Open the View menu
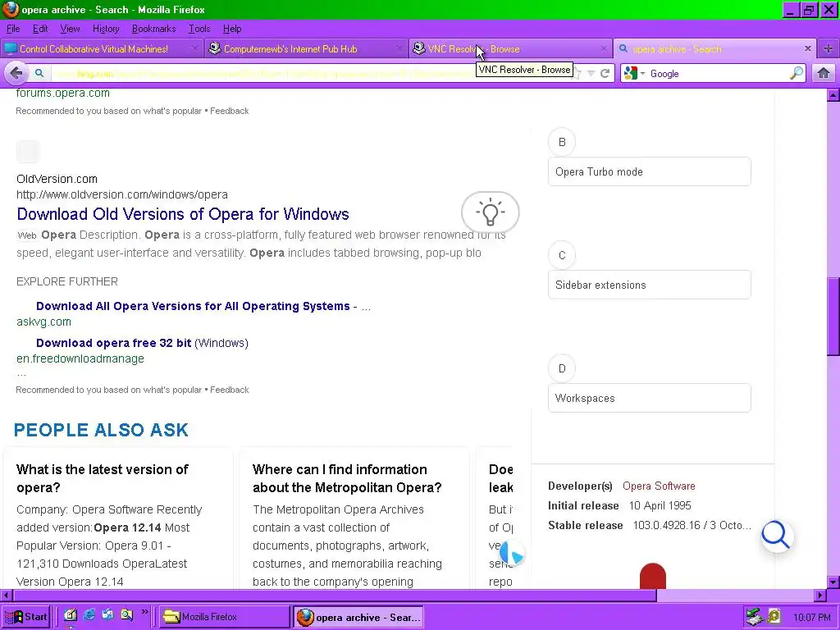This screenshot has height=630, width=840. (70, 29)
